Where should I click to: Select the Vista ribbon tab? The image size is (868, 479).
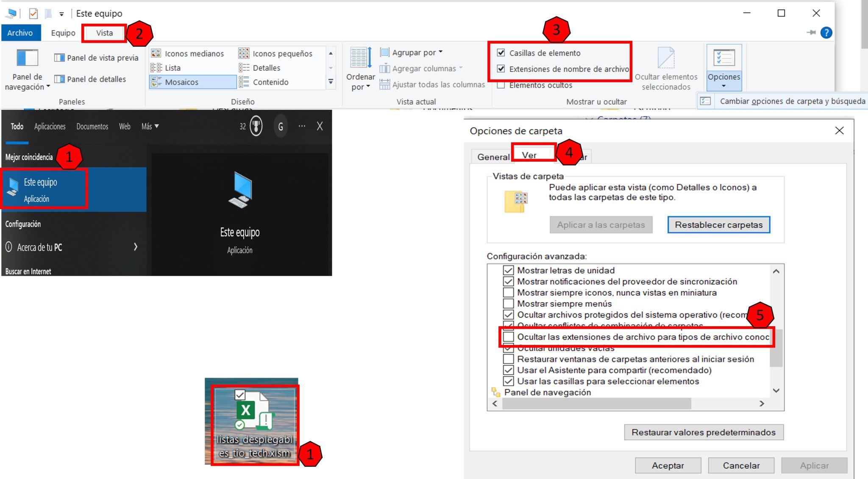(104, 33)
